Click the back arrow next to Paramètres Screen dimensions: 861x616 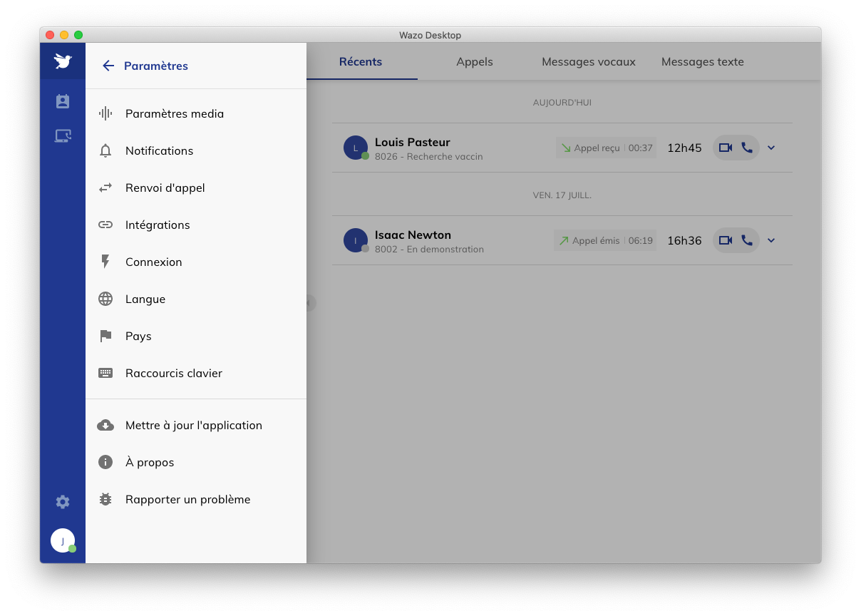click(108, 66)
